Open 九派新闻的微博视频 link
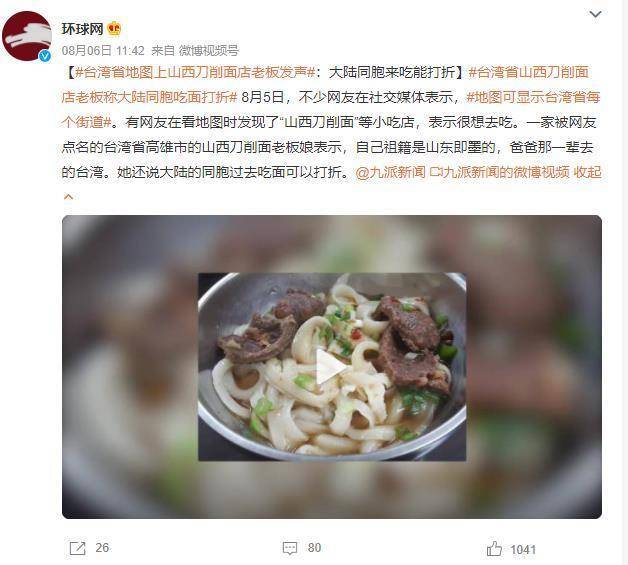 [499, 172]
